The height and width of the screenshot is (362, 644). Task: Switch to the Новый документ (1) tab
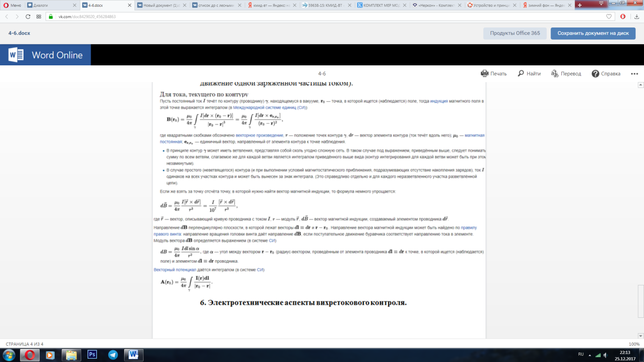(162, 5)
